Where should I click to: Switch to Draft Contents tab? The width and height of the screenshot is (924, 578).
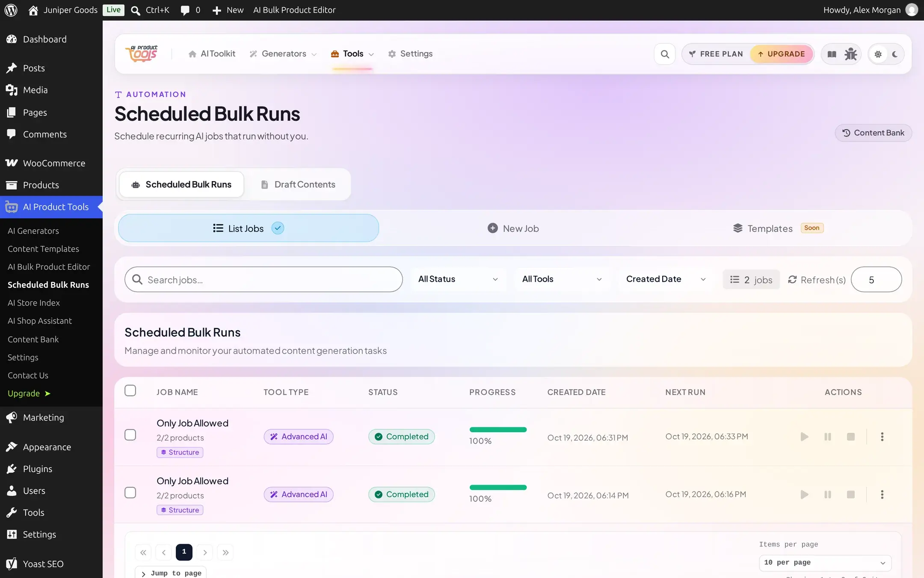point(298,185)
